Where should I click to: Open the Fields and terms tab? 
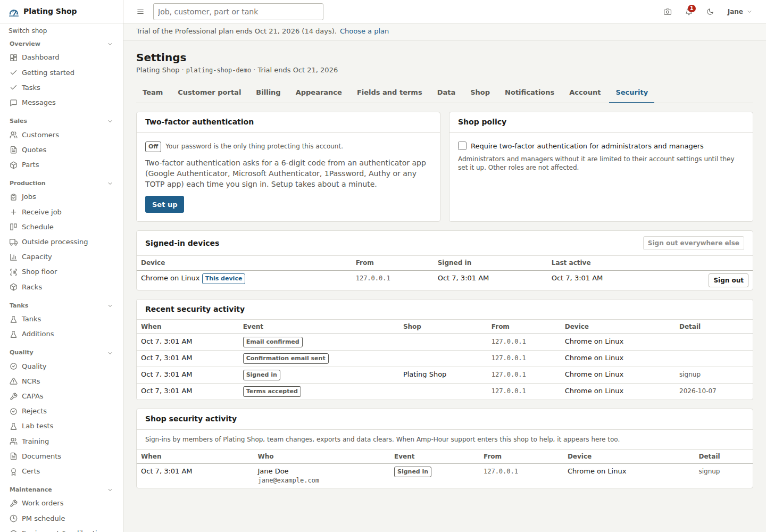pos(389,93)
